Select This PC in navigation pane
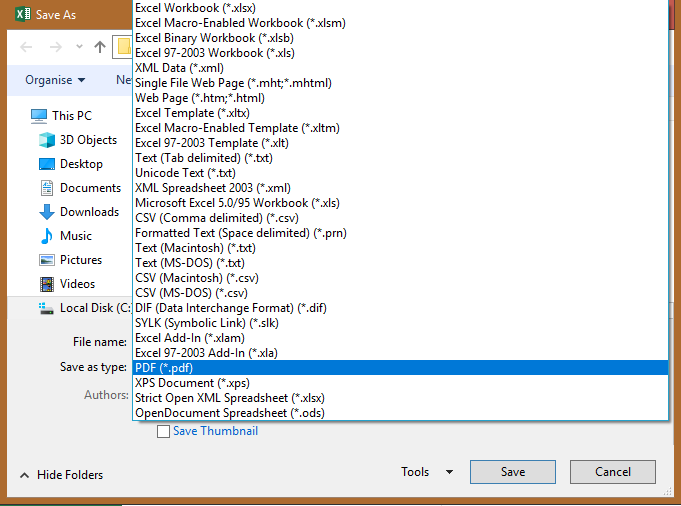 click(x=72, y=116)
